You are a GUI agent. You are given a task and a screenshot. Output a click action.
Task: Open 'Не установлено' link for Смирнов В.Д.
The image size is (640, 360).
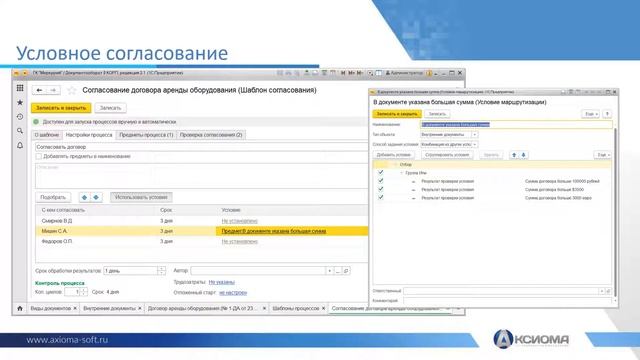point(239,221)
